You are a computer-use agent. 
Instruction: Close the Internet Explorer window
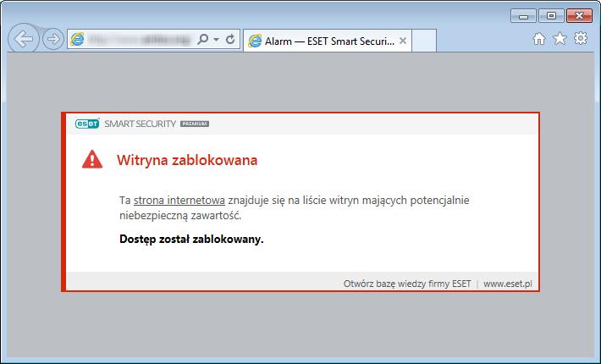point(579,16)
